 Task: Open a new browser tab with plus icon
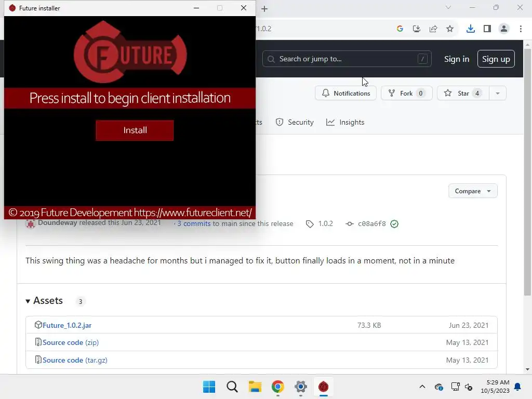pos(264,9)
